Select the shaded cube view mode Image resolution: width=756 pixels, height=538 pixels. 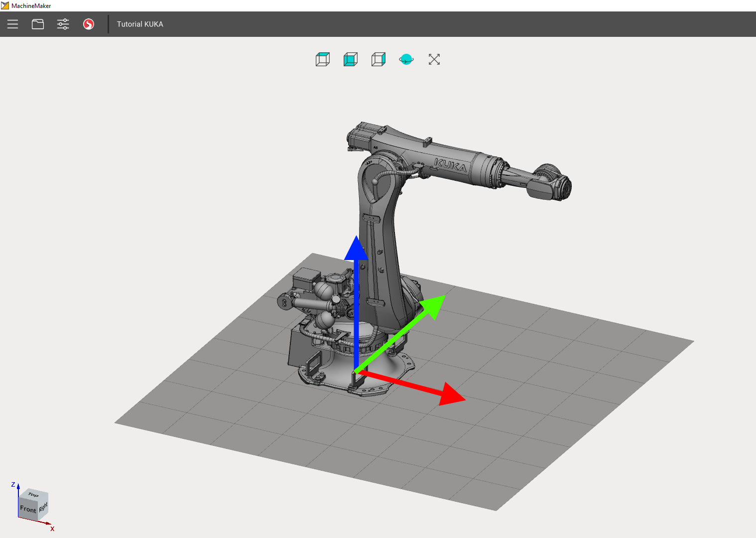[351, 60]
